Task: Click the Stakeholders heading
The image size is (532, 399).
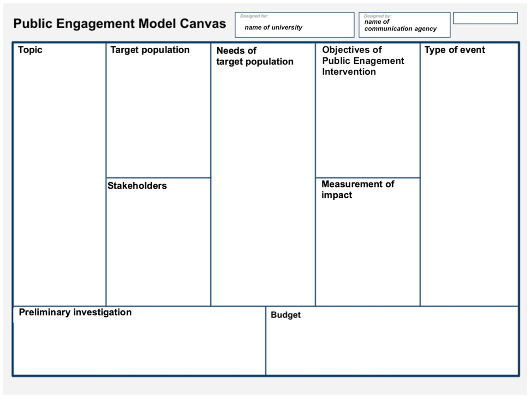Action: coord(137,186)
